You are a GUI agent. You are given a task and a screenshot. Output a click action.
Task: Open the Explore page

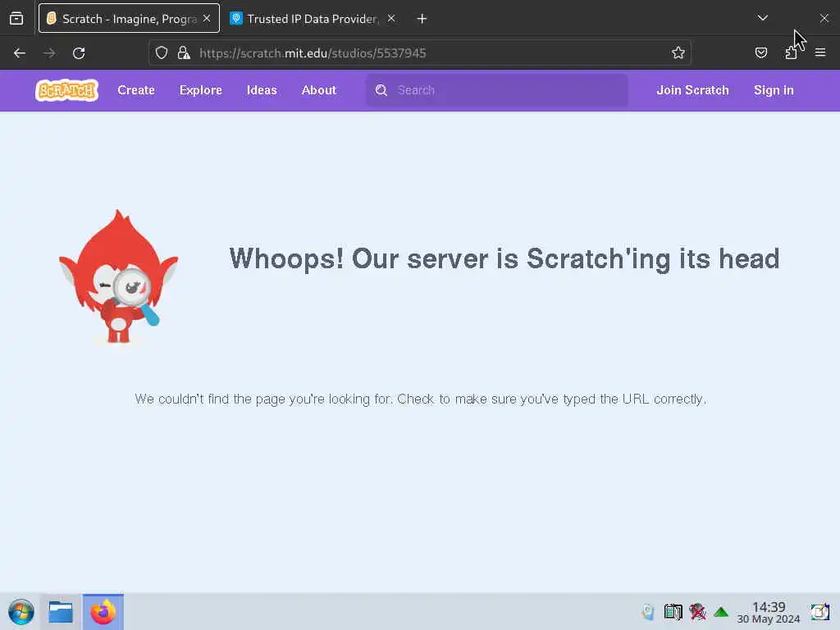[x=200, y=90]
